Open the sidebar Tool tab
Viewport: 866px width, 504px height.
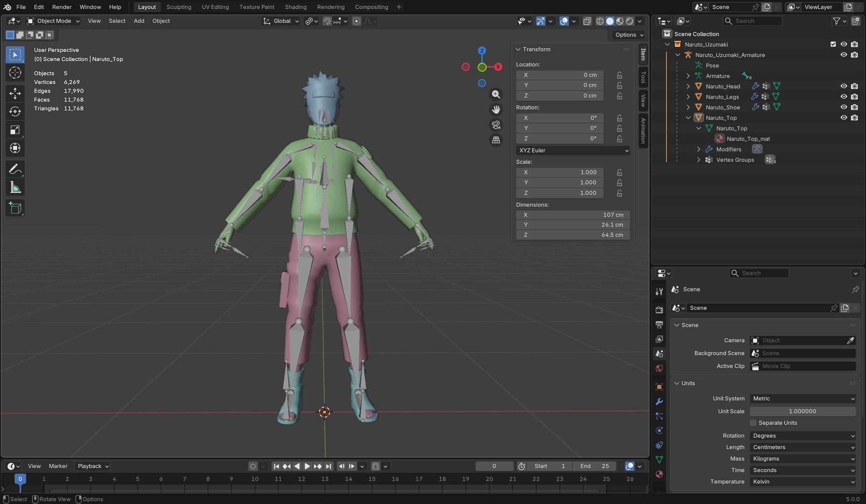[x=643, y=77]
